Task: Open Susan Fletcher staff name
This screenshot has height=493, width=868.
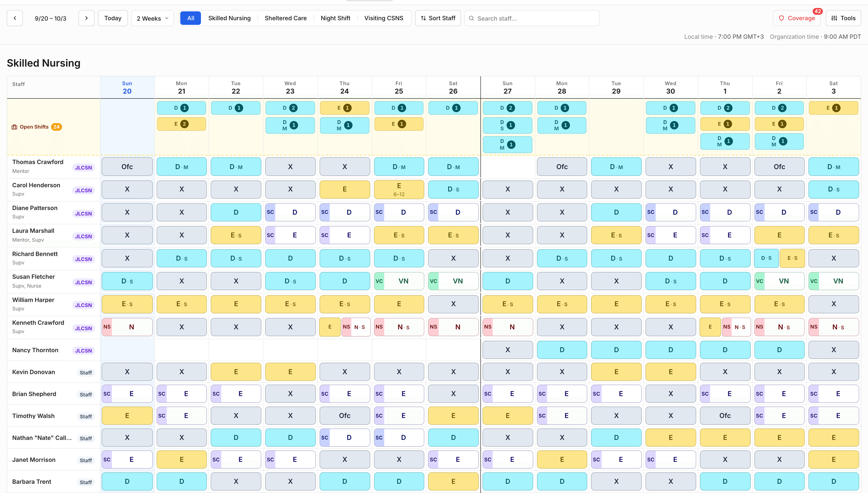Action: coord(33,277)
